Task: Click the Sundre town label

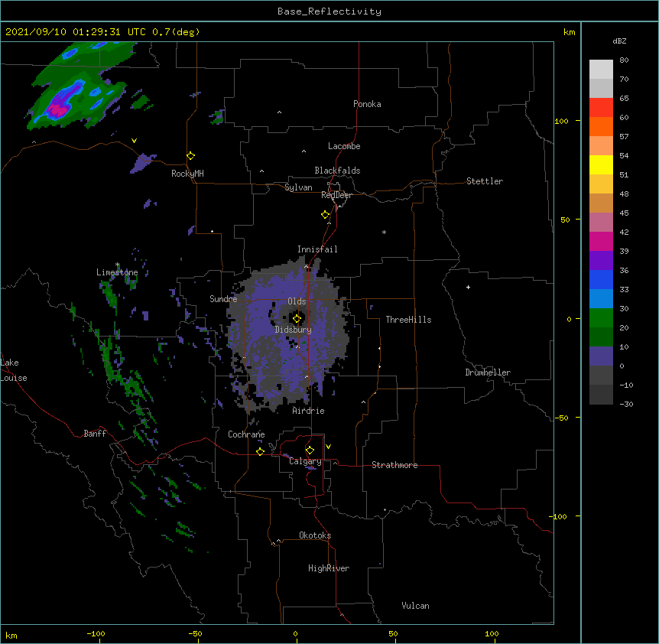Action: [223, 299]
